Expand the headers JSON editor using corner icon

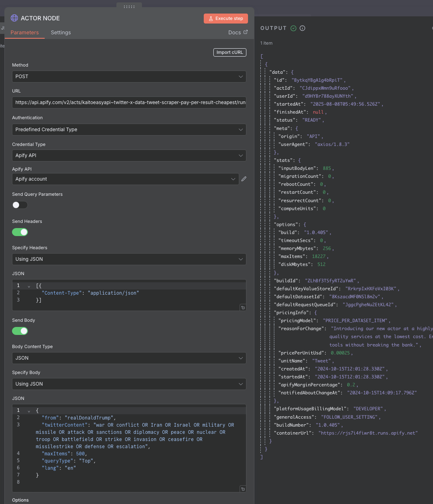243,307
